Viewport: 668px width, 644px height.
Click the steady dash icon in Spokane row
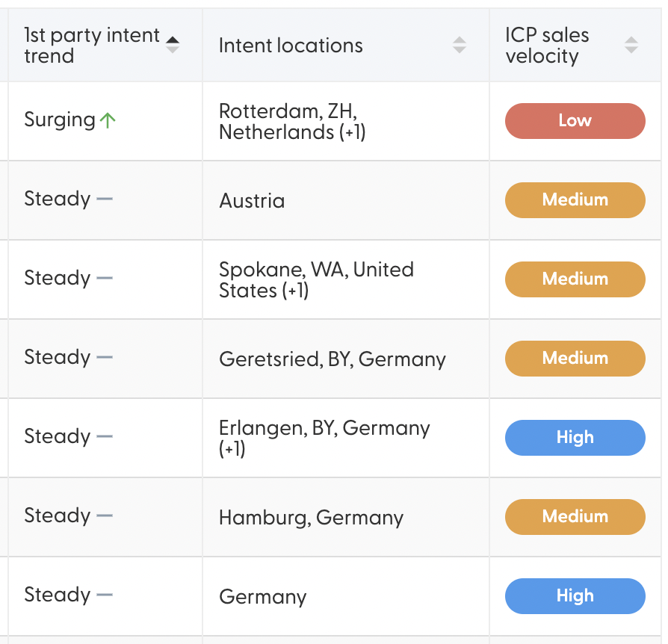pos(105,278)
